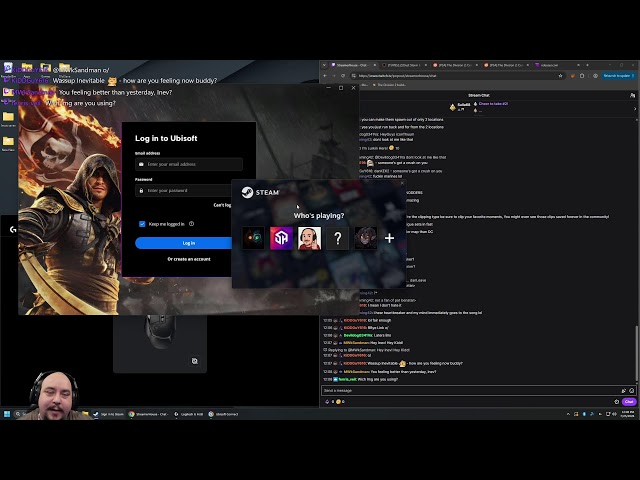Focus the Ubisoft email address field

point(189,164)
